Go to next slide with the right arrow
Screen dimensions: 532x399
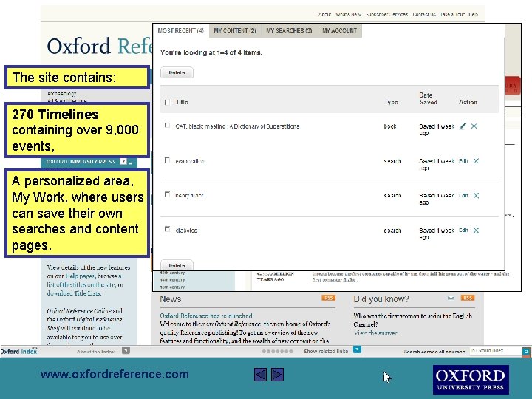(x=277, y=375)
